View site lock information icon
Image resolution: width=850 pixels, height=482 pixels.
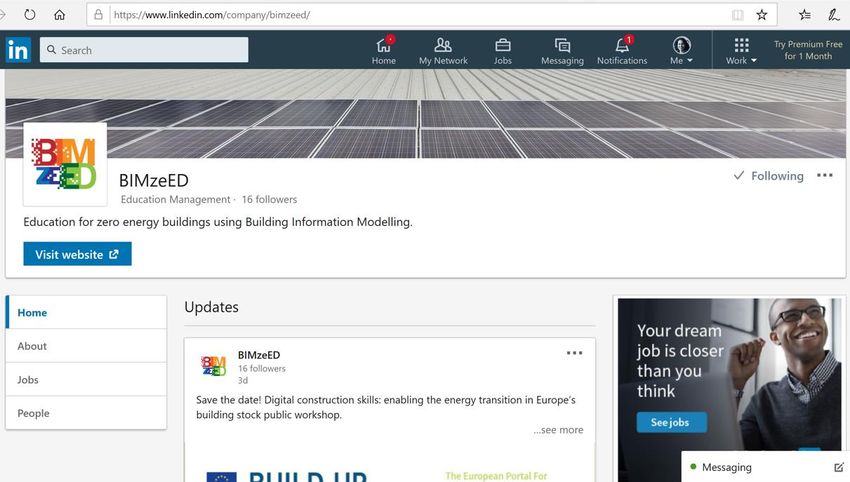click(x=98, y=15)
